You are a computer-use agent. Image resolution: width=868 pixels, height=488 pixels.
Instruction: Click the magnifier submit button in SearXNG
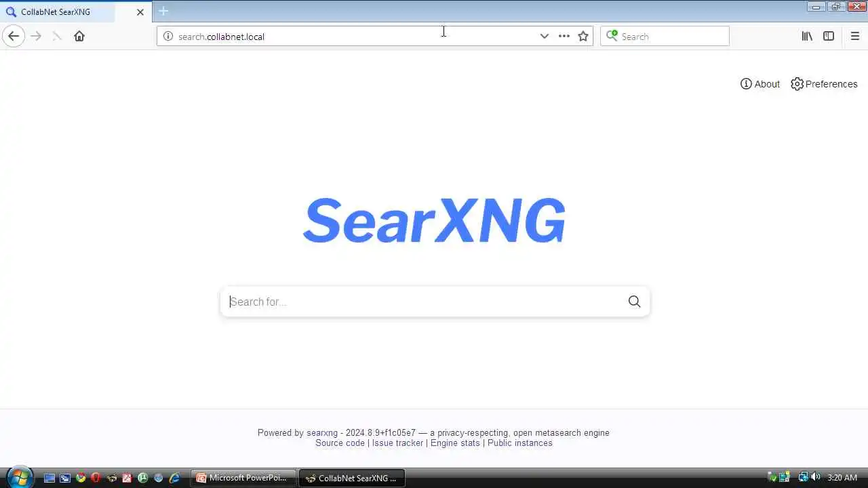634,302
